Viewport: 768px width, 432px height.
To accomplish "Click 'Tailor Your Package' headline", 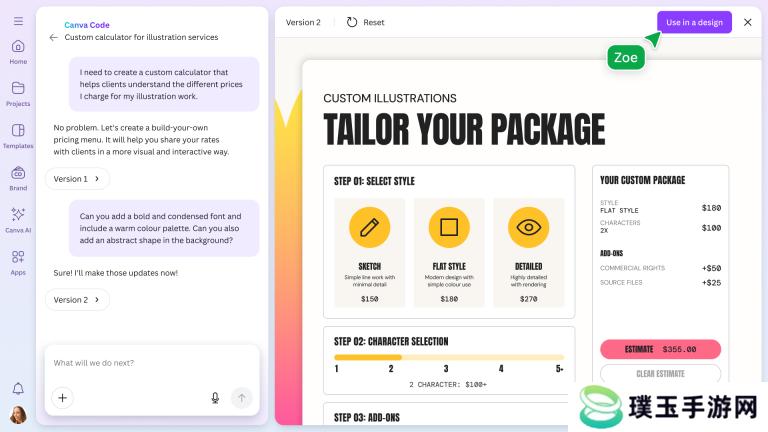I will coord(464,129).
